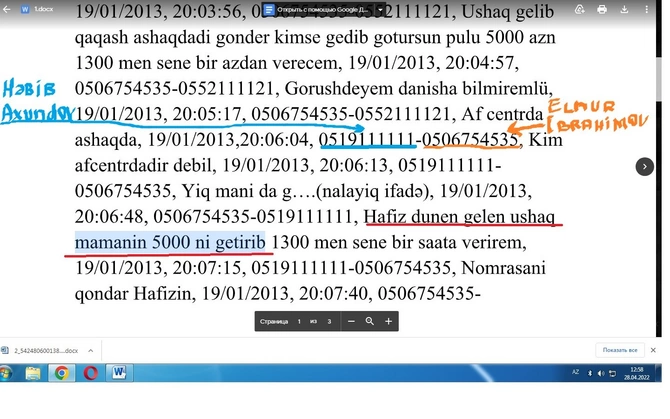Expand options arrow for downloaded docx
Screen dimensions: 670x419
click(91, 351)
